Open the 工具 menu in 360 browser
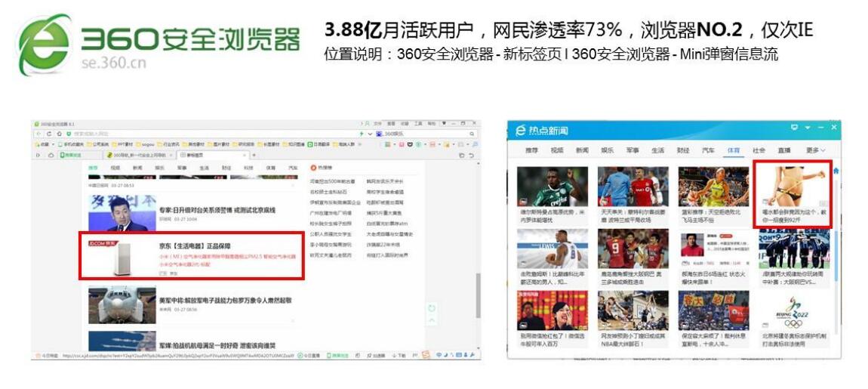Viewport: 868px width, 389px height. [418, 124]
